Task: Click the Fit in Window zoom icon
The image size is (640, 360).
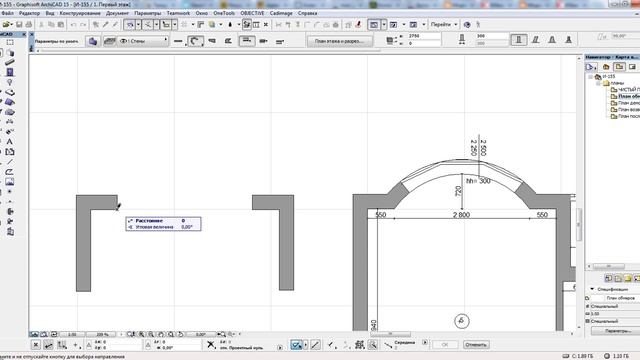Action: [171, 334]
